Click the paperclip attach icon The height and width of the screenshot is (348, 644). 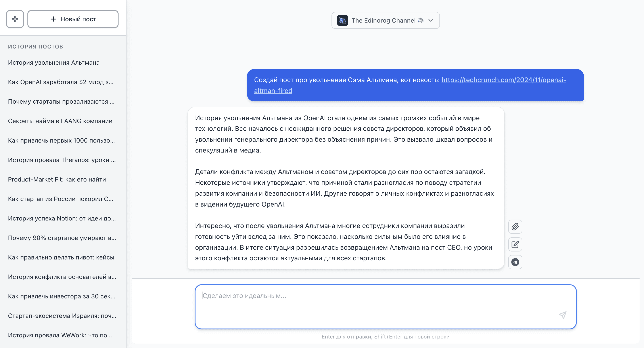[x=515, y=227]
